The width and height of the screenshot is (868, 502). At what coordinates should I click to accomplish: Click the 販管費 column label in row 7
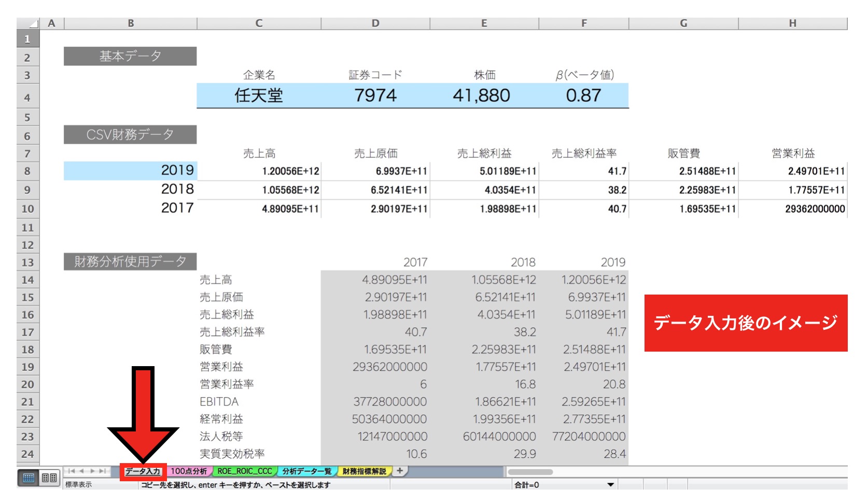click(683, 154)
